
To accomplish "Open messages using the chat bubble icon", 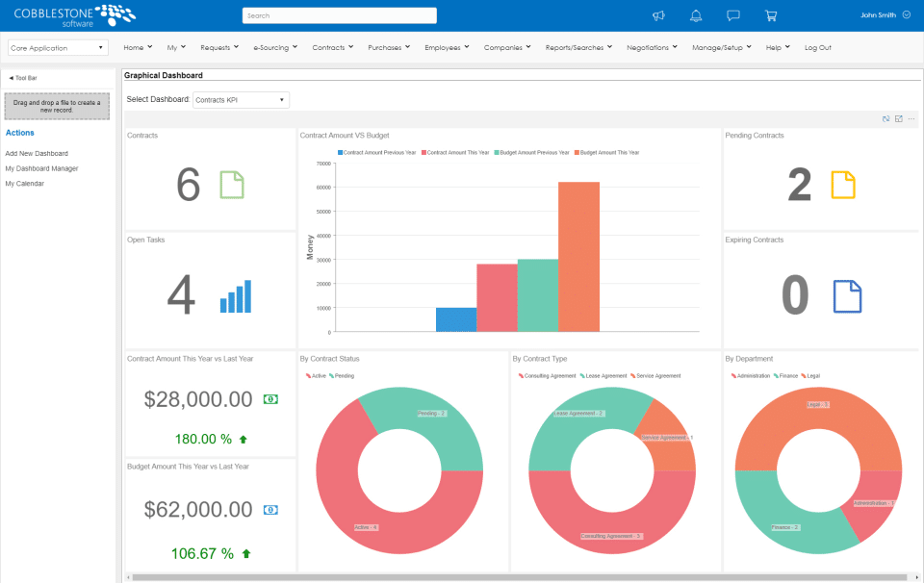I will pos(732,14).
